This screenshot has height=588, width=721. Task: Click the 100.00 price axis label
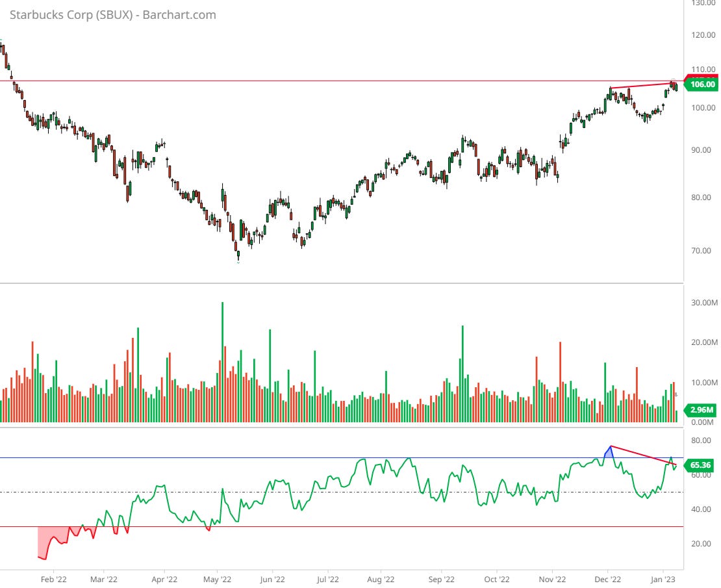click(x=703, y=108)
